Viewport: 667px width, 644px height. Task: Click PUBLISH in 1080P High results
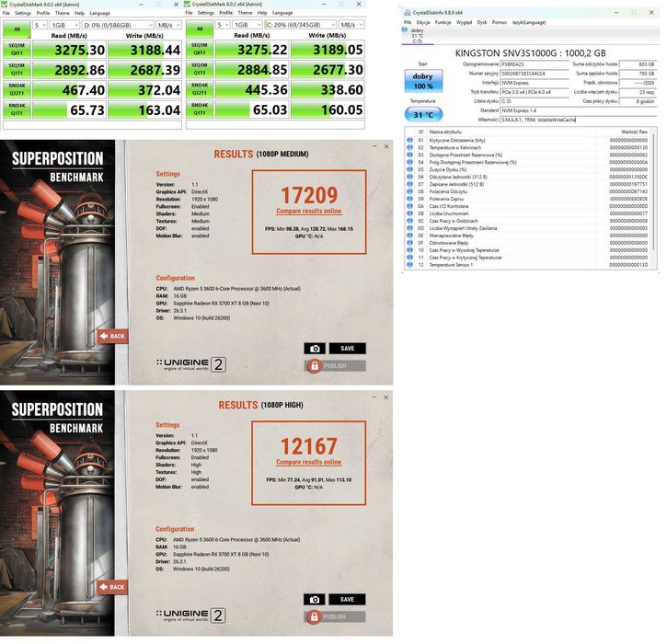[334, 616]
